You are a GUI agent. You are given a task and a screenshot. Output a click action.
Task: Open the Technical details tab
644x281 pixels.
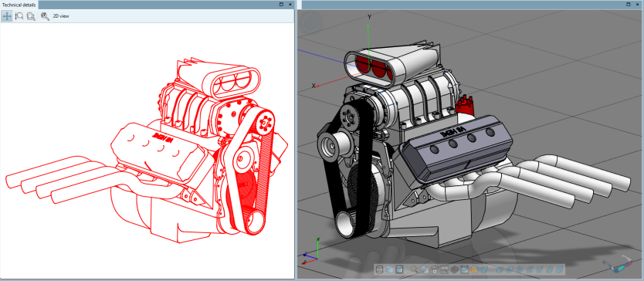pyautogui.click(x=19, y=5)
